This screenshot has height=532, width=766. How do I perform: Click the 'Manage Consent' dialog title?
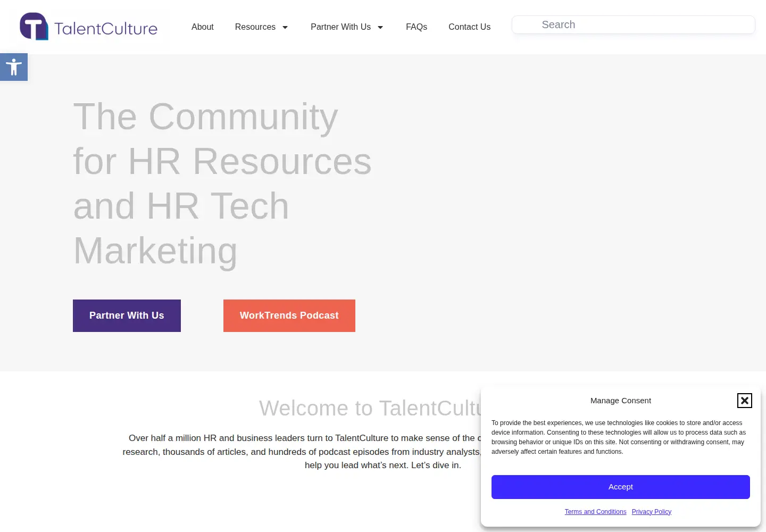point(621,401)
